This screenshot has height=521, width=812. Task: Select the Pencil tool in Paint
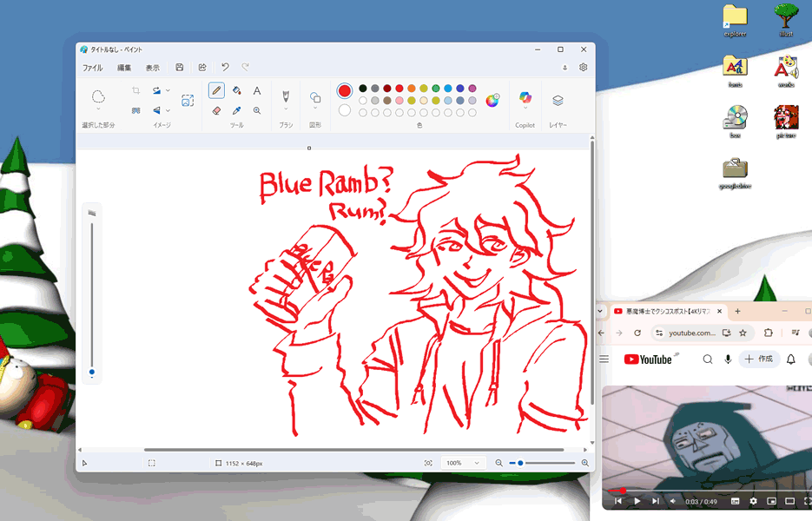click(216, 91)
